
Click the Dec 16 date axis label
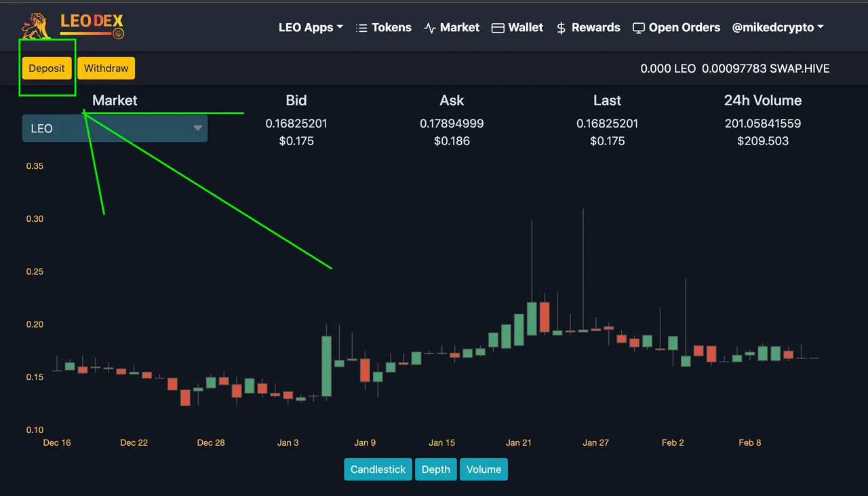pyautogui.click(x=57, y=442)
